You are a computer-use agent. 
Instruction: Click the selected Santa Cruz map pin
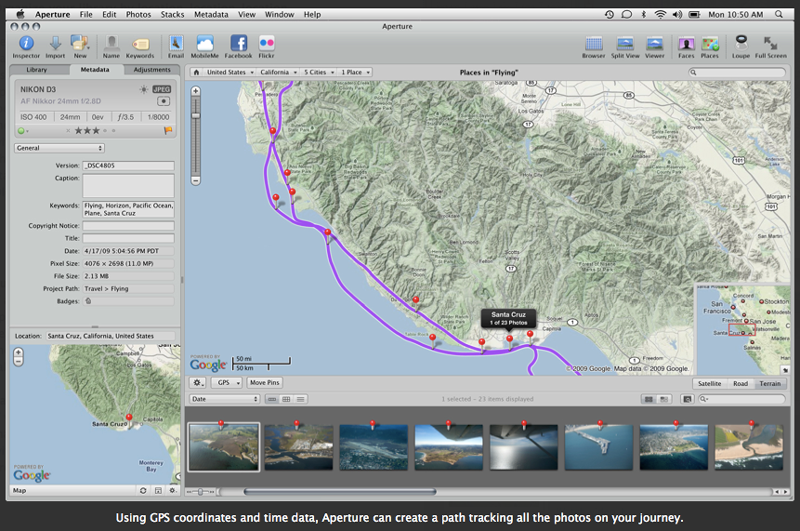pyautogui.click(x=509, y=340)
